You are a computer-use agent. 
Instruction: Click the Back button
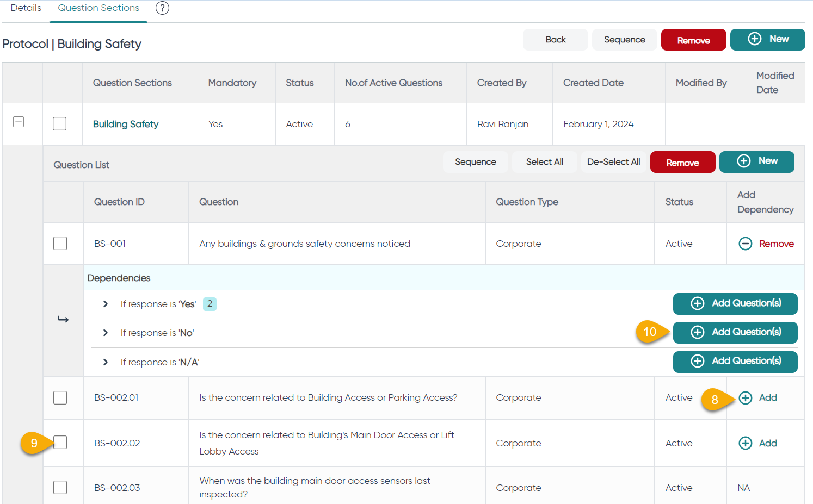[x=556, y=40]
